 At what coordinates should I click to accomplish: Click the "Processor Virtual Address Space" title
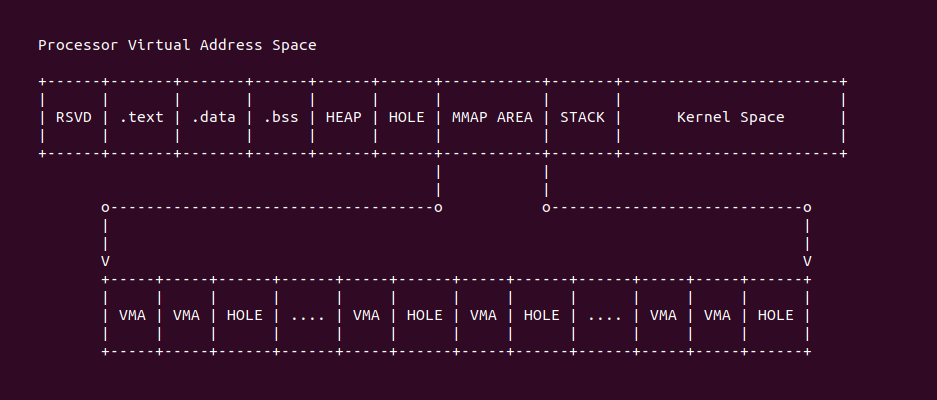pyautogui.click(x=177, y=45)
